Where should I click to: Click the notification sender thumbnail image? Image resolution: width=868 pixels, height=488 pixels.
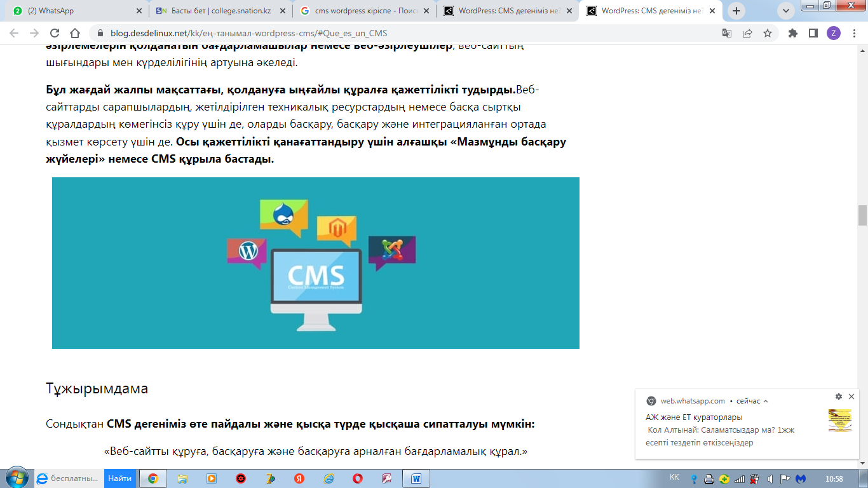point(840,421)
